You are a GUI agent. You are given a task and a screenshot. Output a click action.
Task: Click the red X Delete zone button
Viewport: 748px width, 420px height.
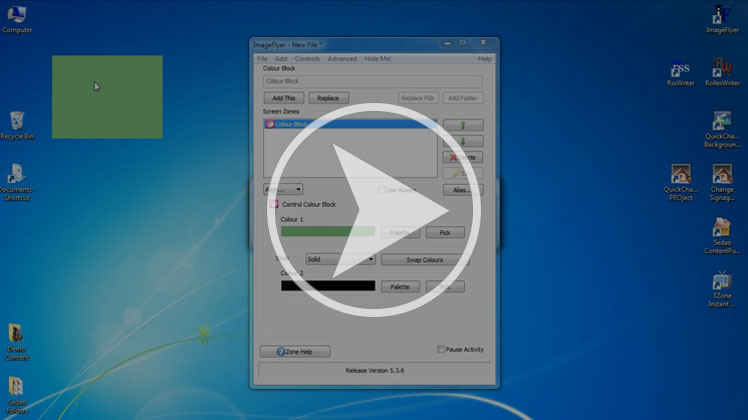463,158
